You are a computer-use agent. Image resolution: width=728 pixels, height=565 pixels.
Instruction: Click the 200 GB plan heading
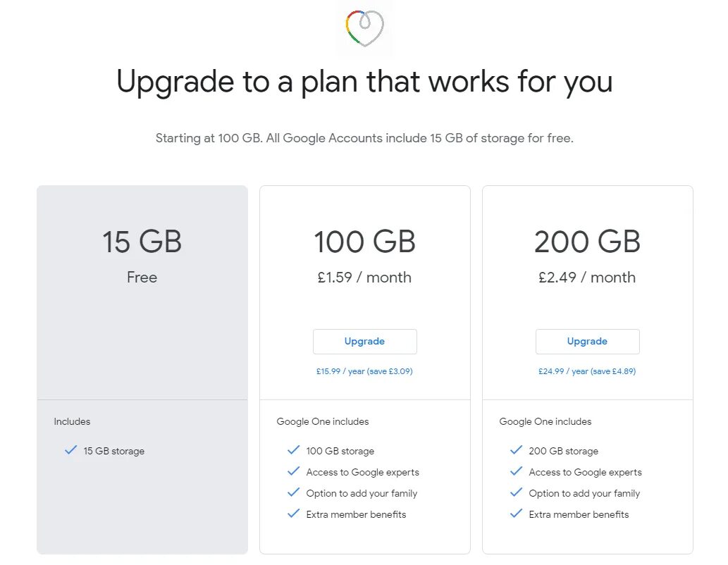[587, 242]
